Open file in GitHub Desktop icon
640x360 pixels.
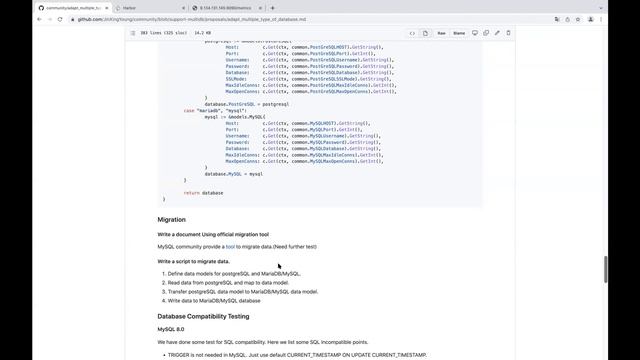tap(475, 33)
